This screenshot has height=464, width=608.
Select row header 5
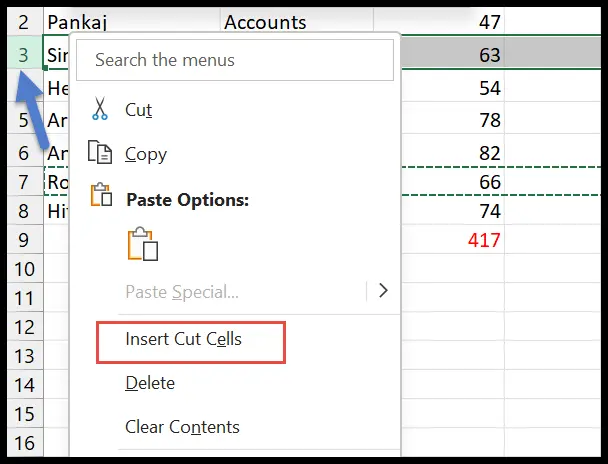click(x=24, y=120)
